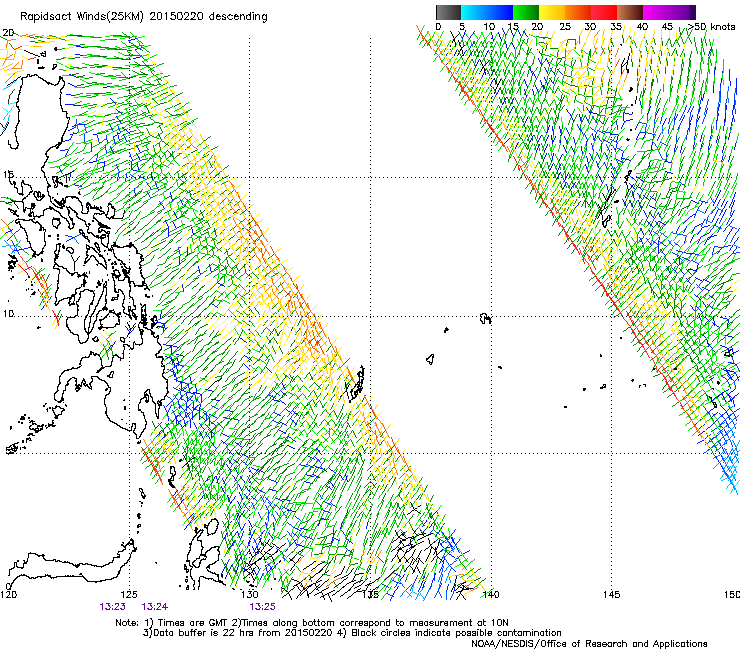This screenshot has height=650, width=740.
Task: Click the longitude label '135'
Action: [x=370, y=594]
